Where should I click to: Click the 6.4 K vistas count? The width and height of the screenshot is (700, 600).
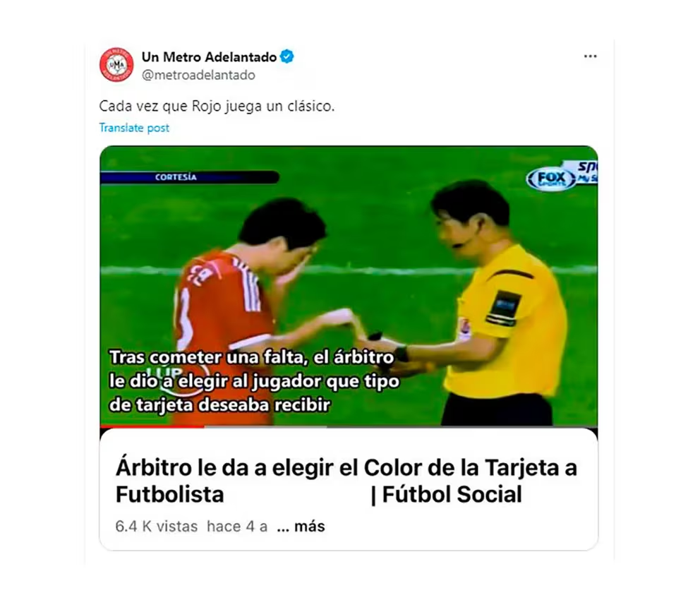tap(156, 527)
